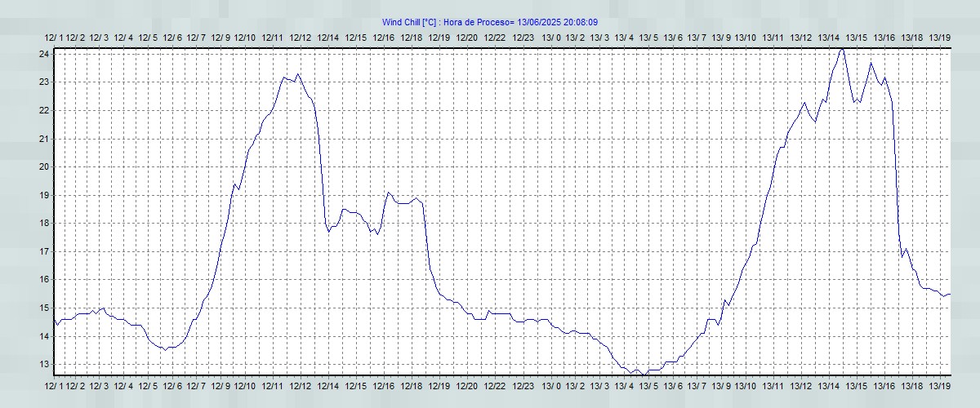This screenshot has width=980, height=408.
Task: Click "12/ 5" on the top time axis
Action: click(148, 38)
